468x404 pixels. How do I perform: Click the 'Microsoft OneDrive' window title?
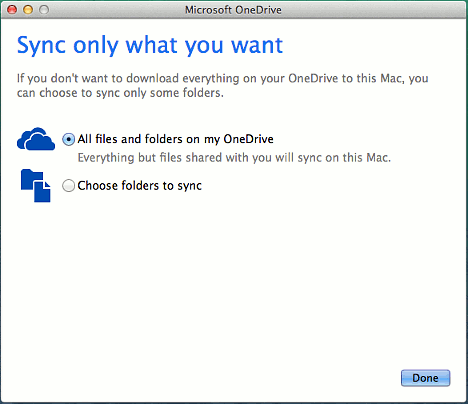(233, 10)
